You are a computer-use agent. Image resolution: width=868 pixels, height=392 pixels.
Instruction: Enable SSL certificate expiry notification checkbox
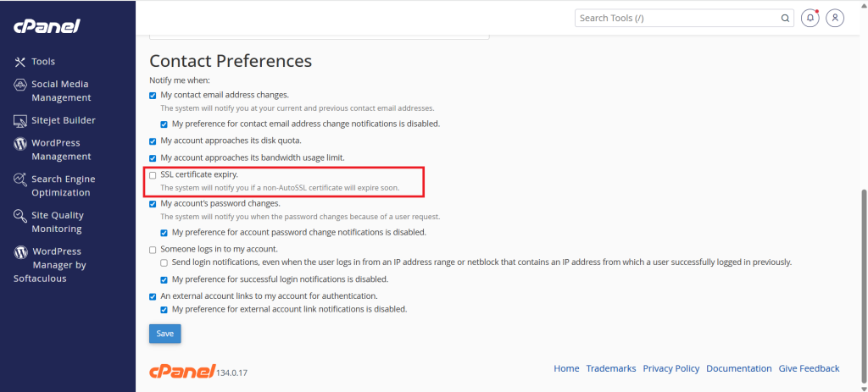[153, 175]
